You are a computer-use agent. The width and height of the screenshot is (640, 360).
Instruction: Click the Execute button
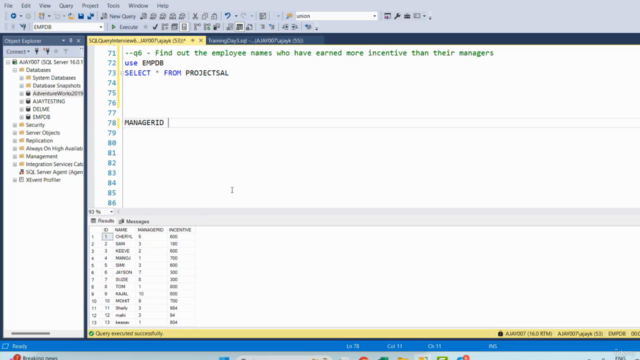tap(124, 27)
